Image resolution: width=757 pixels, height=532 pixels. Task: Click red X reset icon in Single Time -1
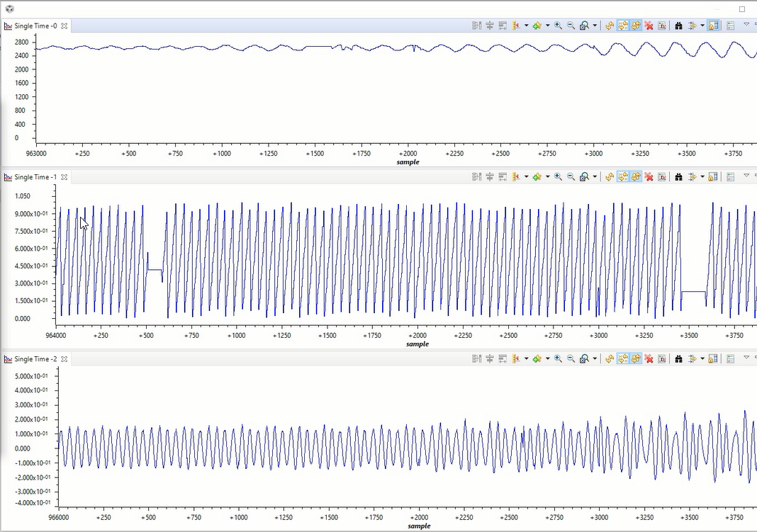[x=649, y=177]
